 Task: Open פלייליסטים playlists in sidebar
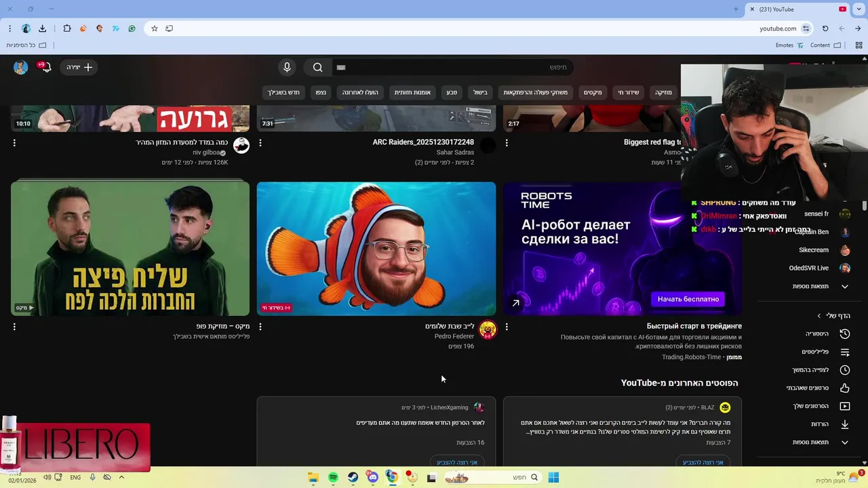click(x=828, y=352)
